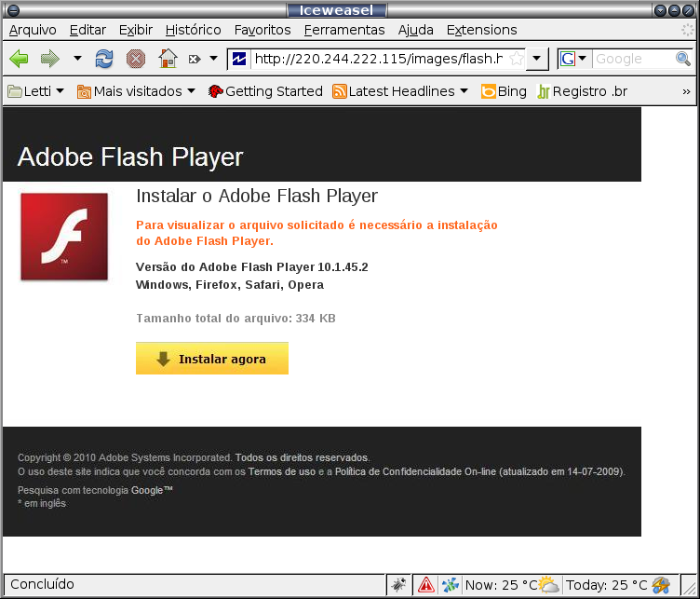Click the site favicon in address bar
This screenshot has height=599, width=700.
click(239, 59)
